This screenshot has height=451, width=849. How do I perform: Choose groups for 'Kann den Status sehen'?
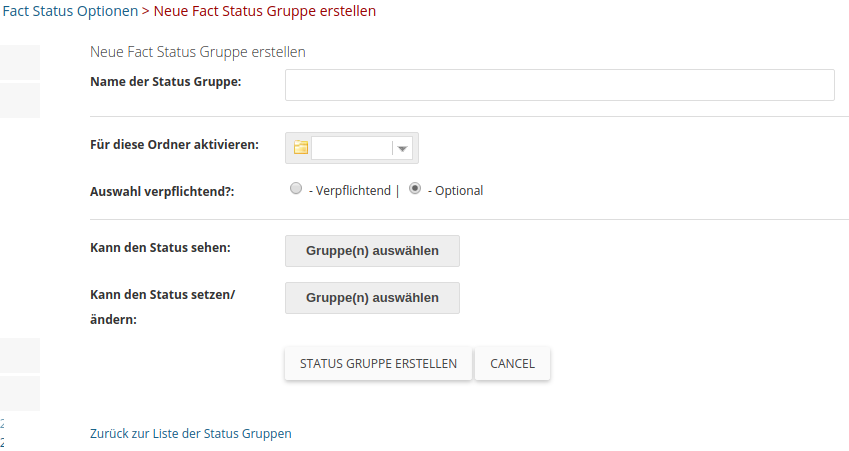372,251
